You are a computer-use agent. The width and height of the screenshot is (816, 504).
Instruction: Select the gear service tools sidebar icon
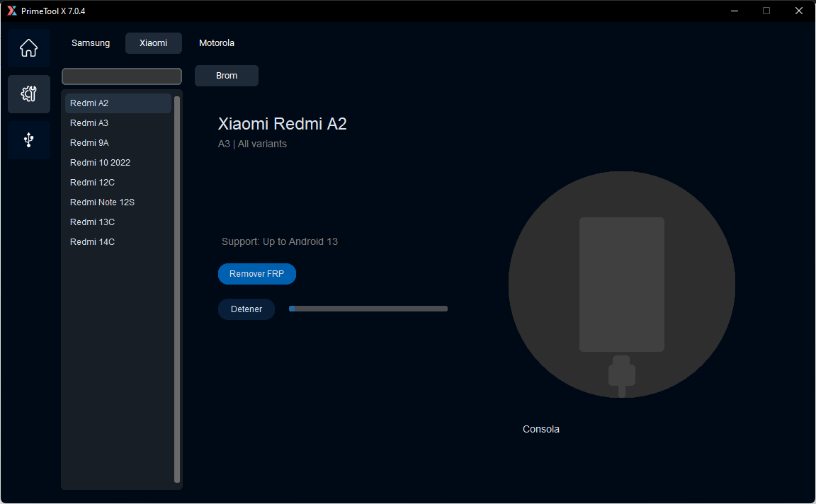pyautogui.click(x=28, y=94)
